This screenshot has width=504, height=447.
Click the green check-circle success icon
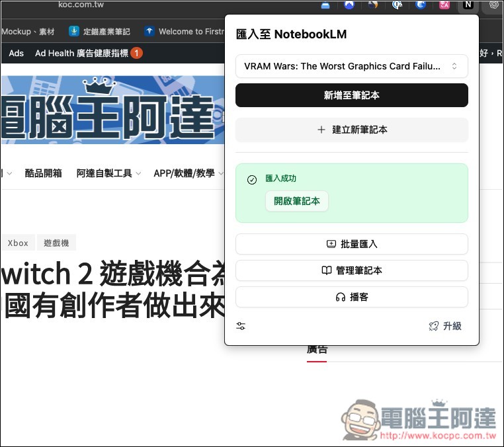[252, 180]
